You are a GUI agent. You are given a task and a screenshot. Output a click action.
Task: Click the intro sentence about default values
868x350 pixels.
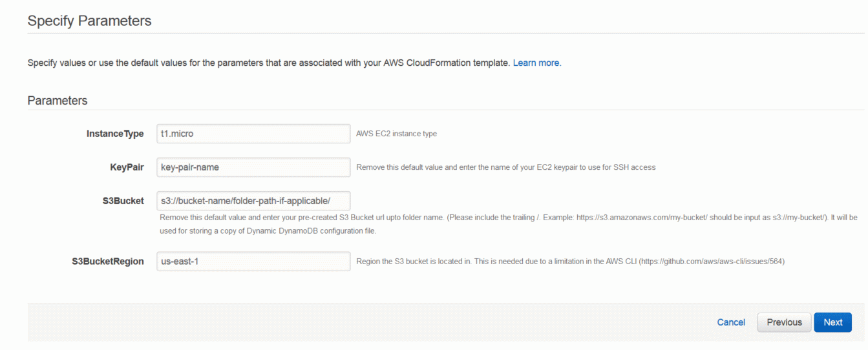point(269,63)
